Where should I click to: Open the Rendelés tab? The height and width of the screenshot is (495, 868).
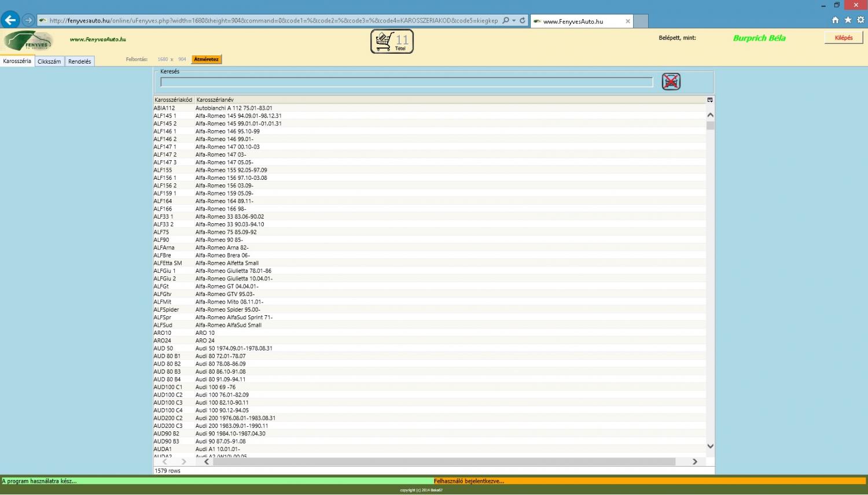click(x=79, y=61)
